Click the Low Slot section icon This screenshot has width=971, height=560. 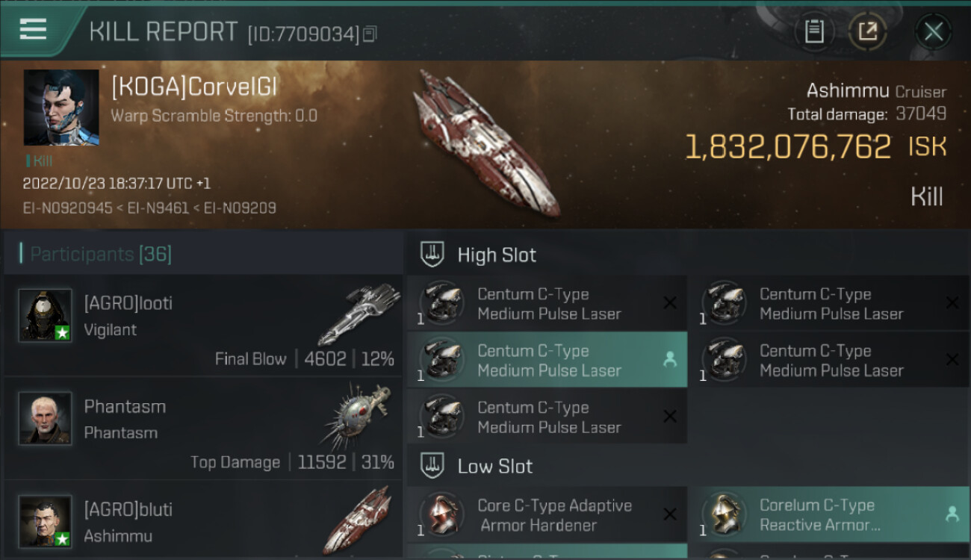[432, 466]
